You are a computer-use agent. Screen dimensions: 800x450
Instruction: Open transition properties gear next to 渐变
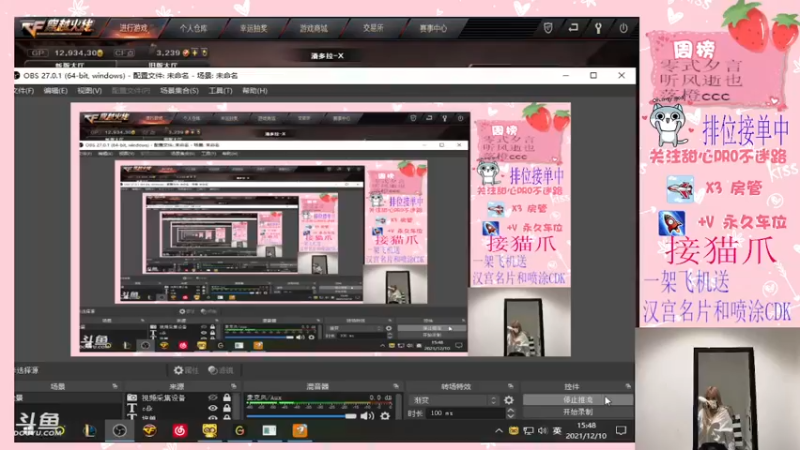point(509,400)
